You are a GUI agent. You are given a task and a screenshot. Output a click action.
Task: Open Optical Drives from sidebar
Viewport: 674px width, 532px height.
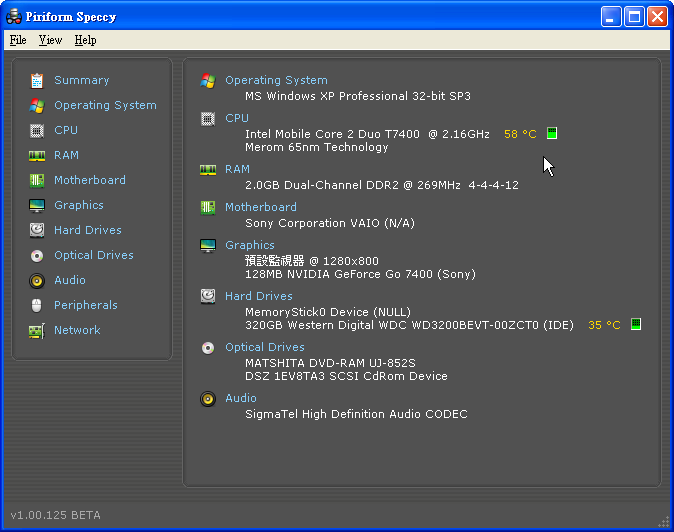[x=94, y=255]
